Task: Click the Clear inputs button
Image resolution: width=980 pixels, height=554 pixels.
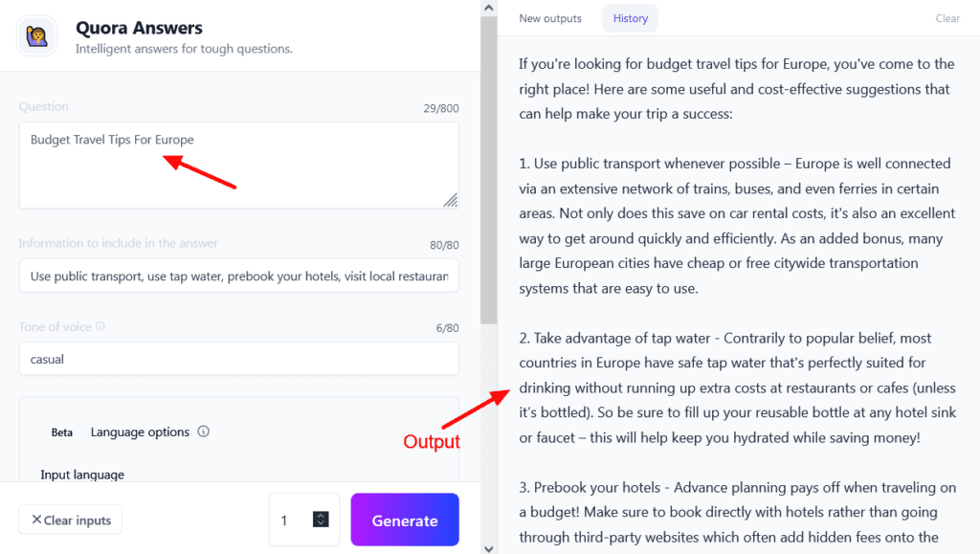Action: pos(70,520)
